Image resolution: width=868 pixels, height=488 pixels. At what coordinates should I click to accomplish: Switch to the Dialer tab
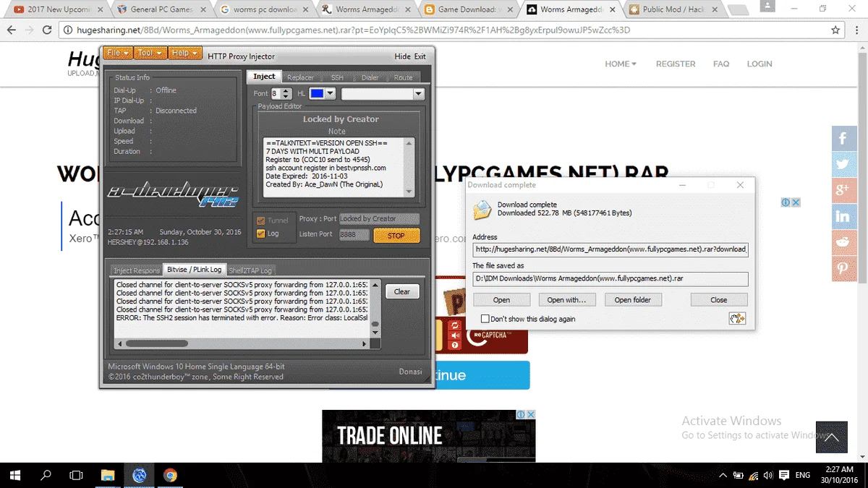pos(370,77)
